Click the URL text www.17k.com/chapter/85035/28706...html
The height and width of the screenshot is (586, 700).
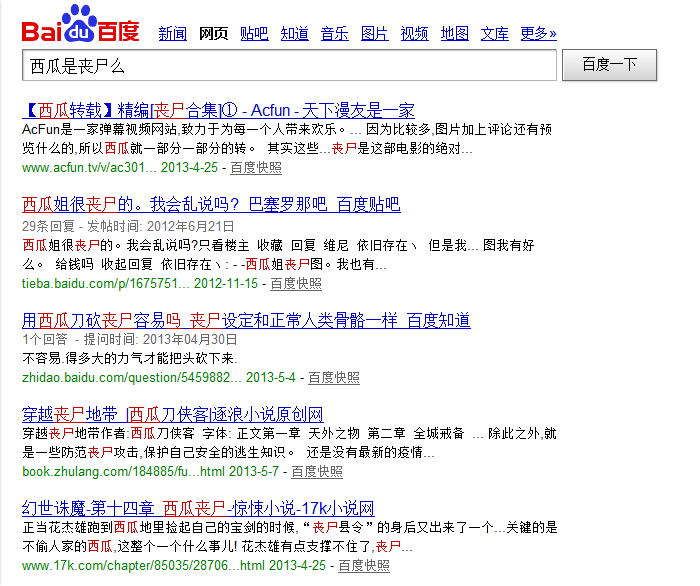pos(143,566)
